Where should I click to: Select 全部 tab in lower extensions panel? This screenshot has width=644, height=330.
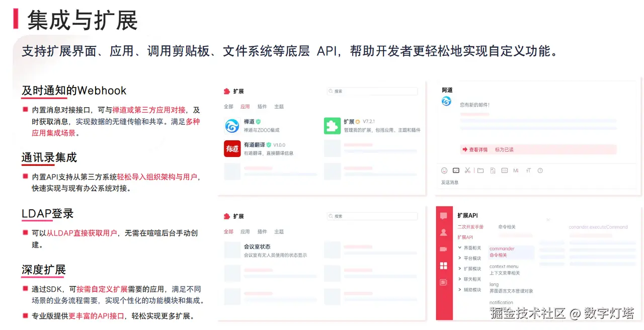[228, 232]
